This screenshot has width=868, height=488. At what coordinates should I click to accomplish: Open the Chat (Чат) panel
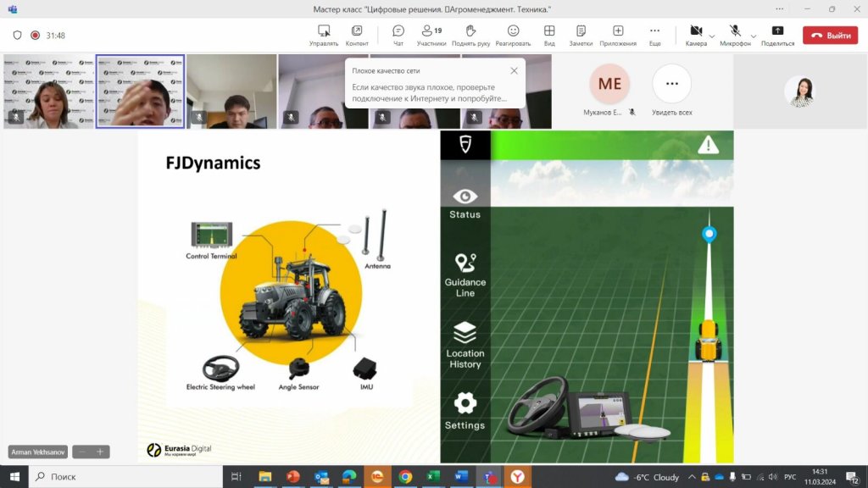[398, 35]
